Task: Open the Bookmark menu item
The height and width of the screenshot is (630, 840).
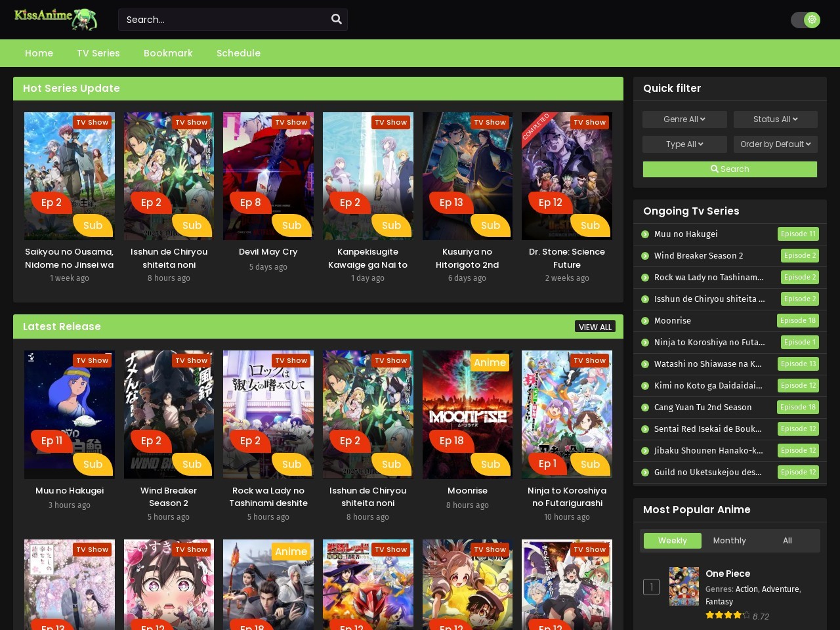Action: 168,53
